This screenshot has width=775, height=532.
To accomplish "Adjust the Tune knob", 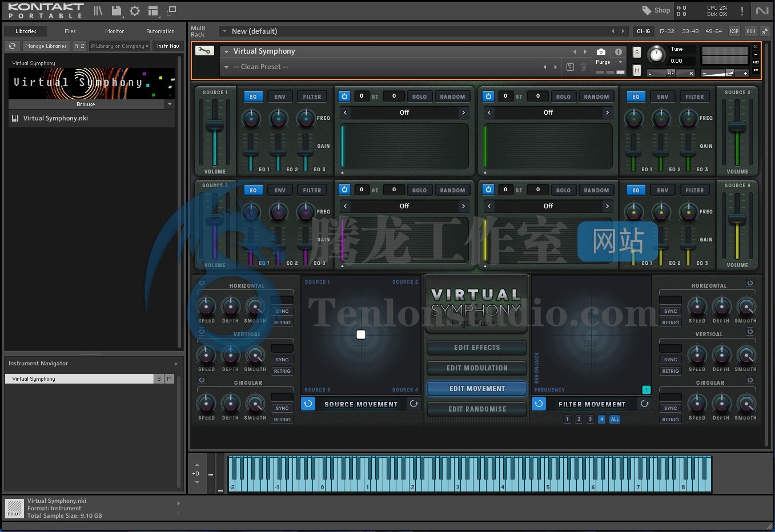I will pyautogui.click(x=656, y=55).
